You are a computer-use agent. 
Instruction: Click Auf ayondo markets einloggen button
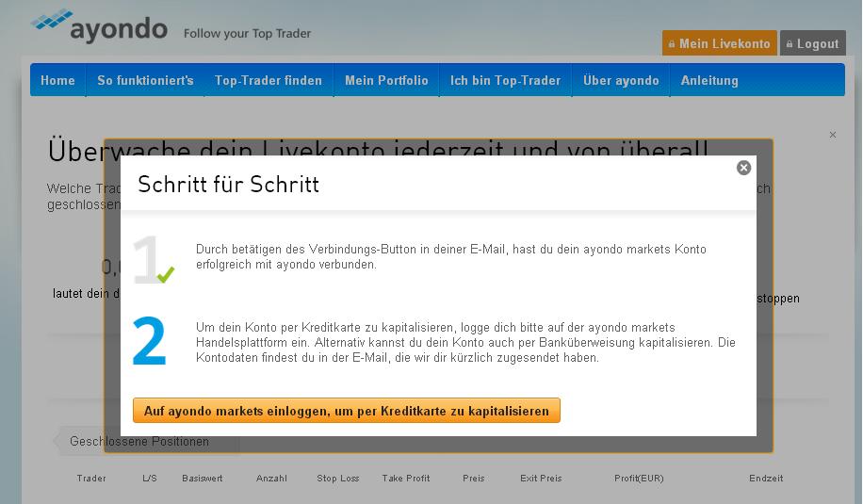pyautogui.click(x=347, y=411)
